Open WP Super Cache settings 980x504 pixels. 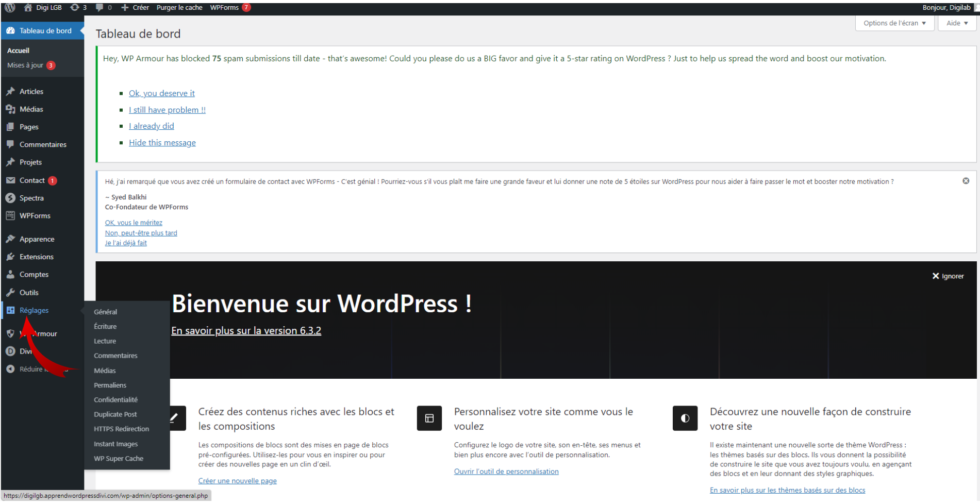click(x=118, y=458)
